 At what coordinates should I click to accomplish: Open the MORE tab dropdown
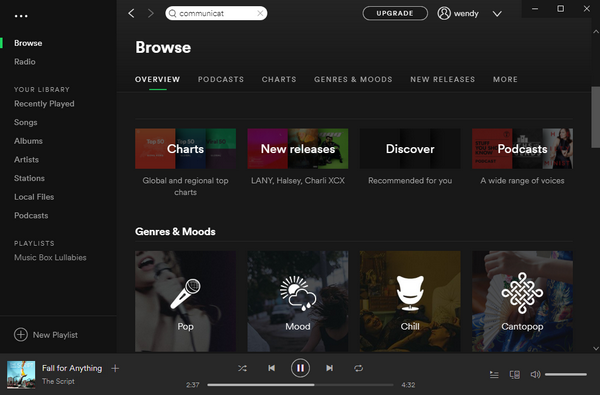[x=505, y=79]
